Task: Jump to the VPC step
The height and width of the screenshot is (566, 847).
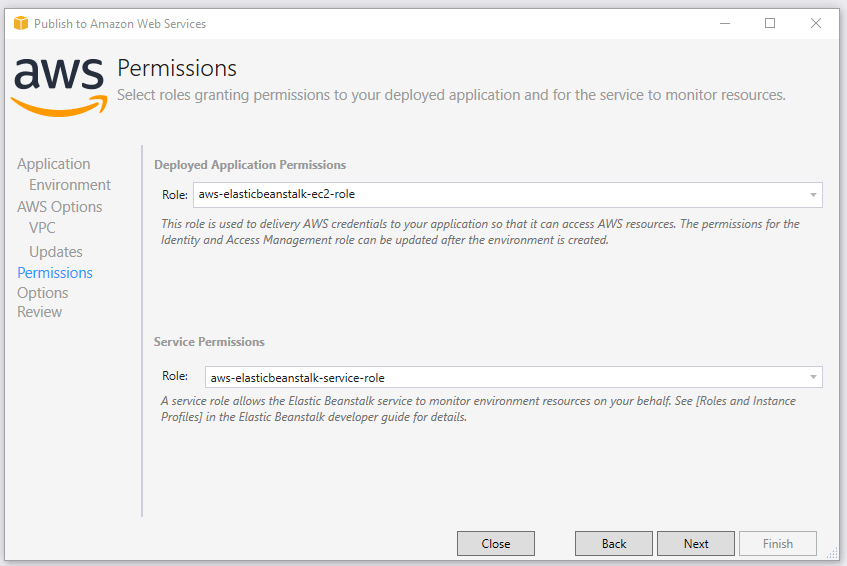Action: [x=42, y=228]
